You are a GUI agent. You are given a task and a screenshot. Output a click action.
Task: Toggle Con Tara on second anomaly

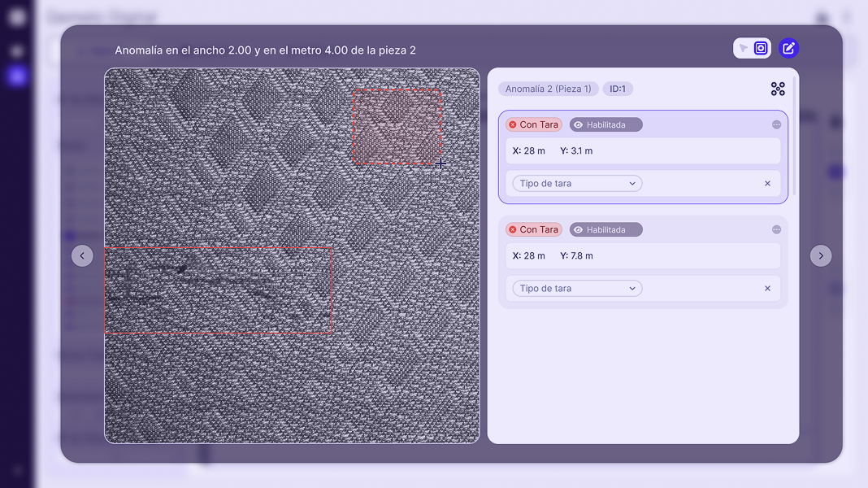533,230
